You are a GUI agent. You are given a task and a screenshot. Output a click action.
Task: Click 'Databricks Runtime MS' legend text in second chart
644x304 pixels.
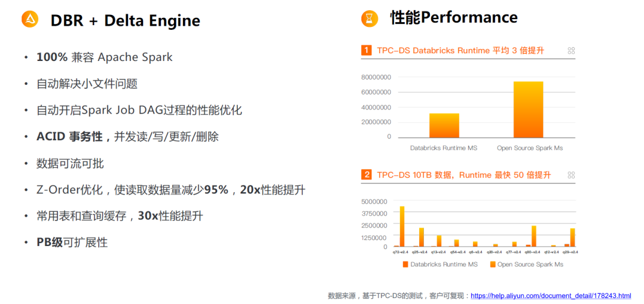(x=444, y=265)
